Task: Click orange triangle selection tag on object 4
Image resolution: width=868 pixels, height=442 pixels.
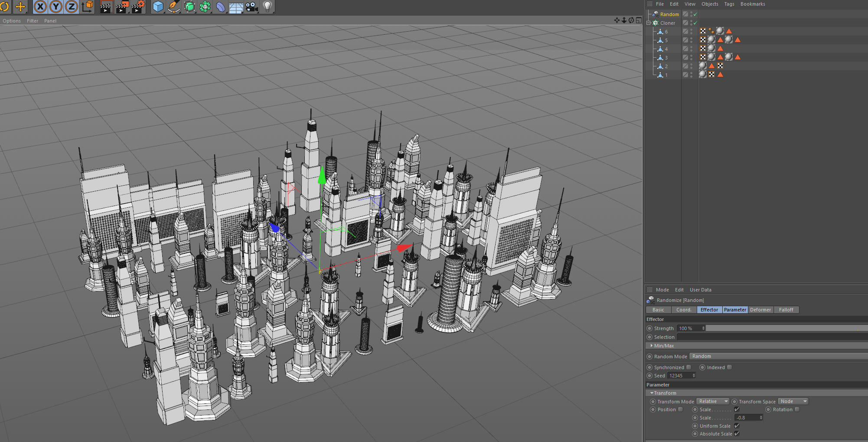Action: point(720,49)
